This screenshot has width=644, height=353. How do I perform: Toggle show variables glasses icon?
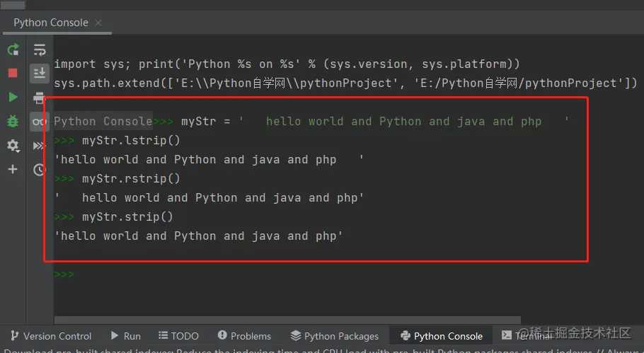click(x=40, y=121)
